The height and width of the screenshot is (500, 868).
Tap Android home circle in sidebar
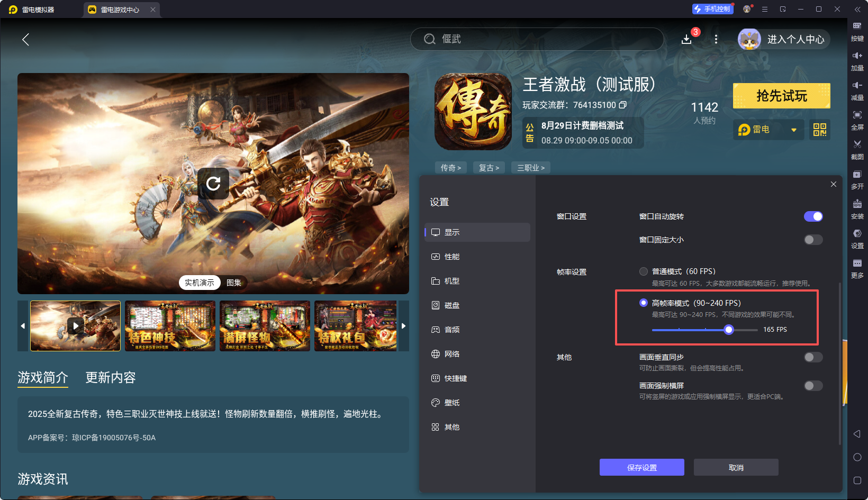[x=857, y=457]
